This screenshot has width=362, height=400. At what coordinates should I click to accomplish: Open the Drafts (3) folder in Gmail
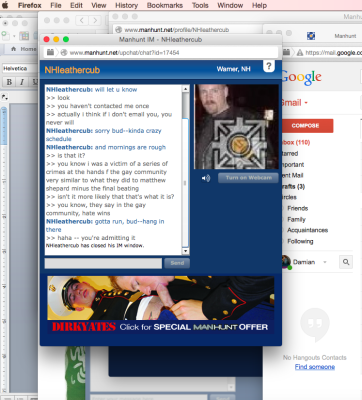coord(293,186)
